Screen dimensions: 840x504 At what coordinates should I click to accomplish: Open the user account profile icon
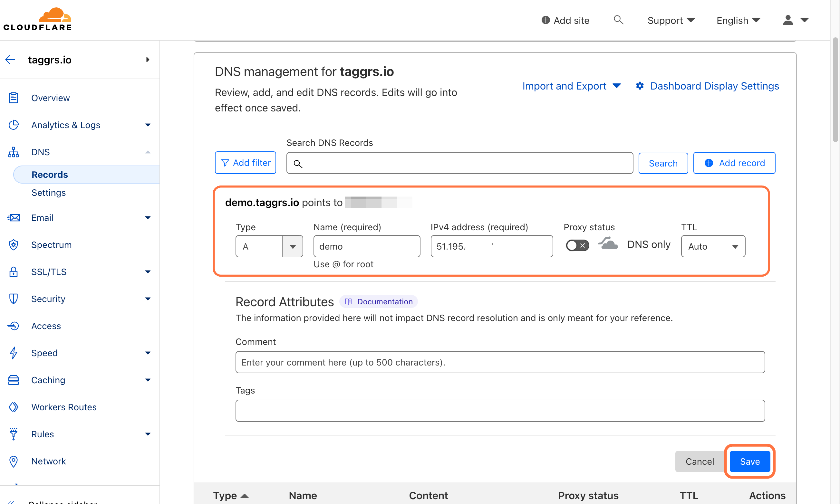788,20
